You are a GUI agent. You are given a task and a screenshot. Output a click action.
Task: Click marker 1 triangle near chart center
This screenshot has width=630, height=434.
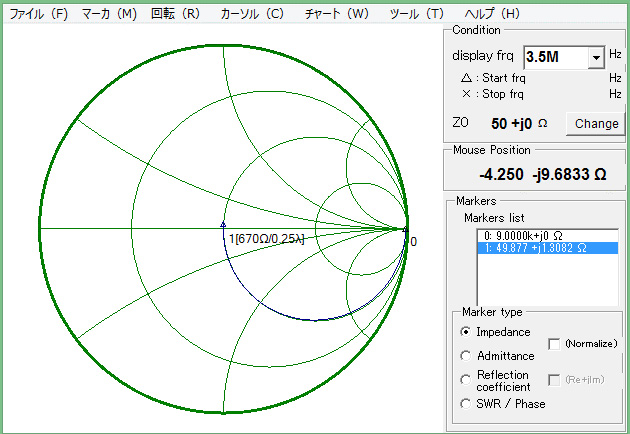(x=223, y=225)
